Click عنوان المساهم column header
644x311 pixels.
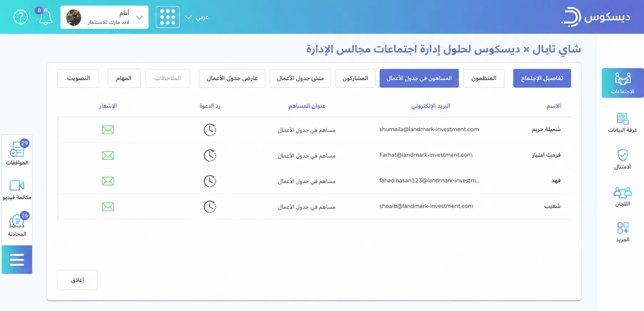(x=307, y=106)
